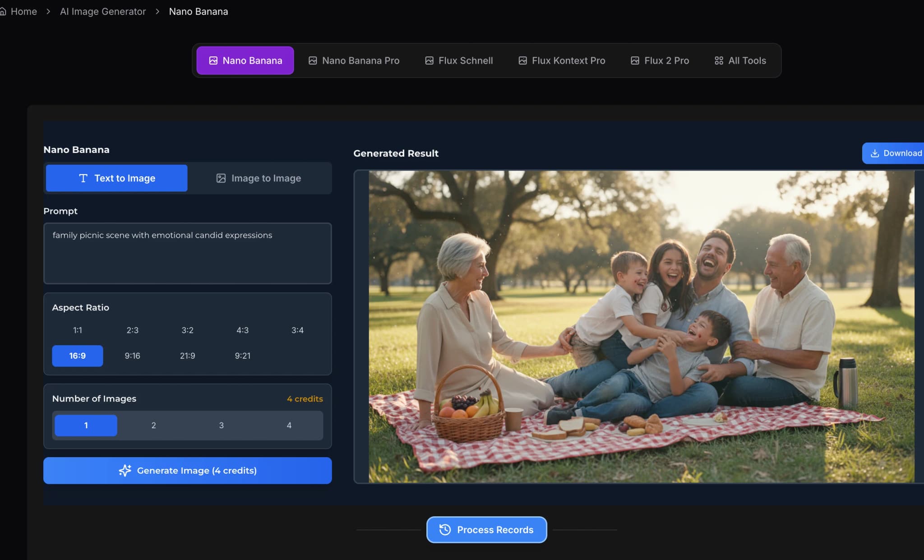This screenshot has width=924, height=560.
Task: Click the home icon in breadcrumb
Action: pos(3,12)
